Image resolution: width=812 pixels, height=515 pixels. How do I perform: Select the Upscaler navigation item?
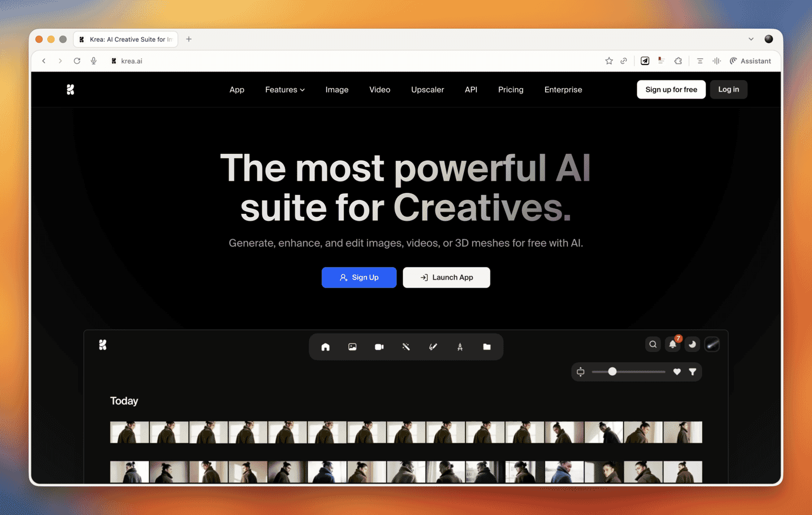(x=427, y=89)
